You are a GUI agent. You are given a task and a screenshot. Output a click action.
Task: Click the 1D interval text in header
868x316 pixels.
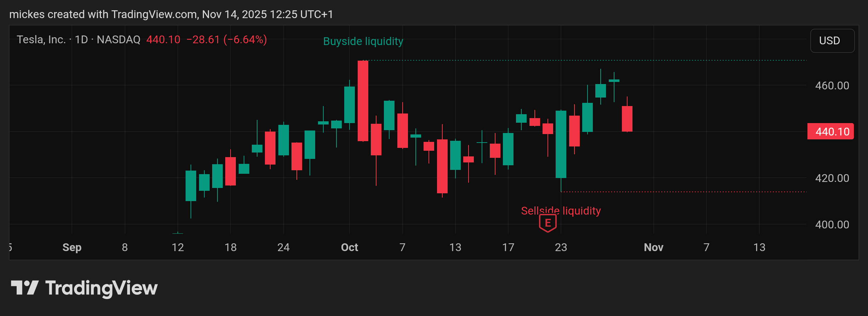coord(81,39)
